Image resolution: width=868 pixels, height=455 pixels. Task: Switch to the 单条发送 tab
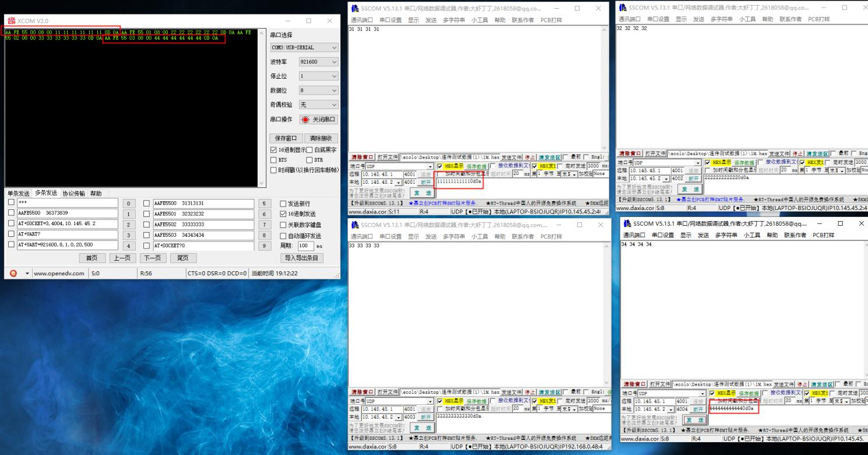(18, 193)
